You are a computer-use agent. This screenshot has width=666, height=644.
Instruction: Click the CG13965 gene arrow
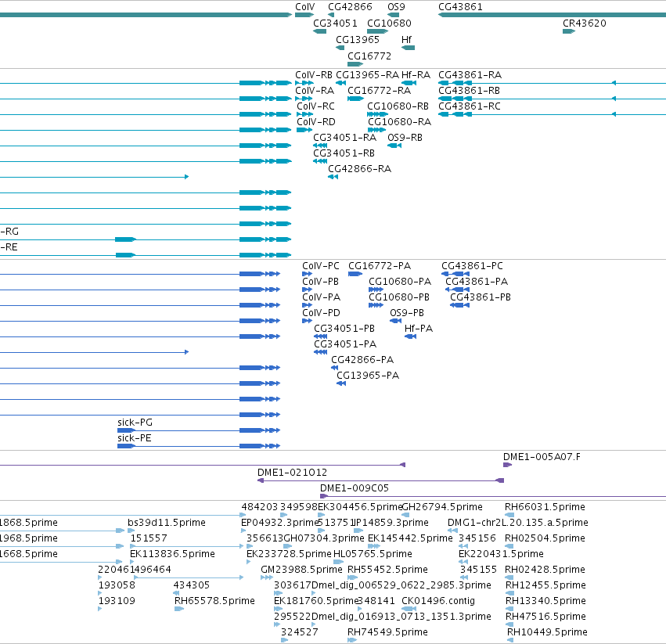(x=340, y=48)
